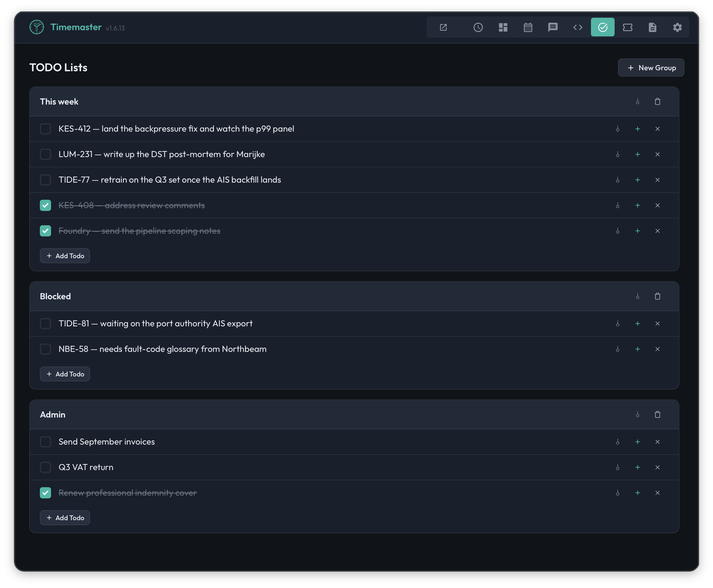This screenshot has height=588, width=713.
Task: Pin icon on KES-408 row
Action: 617,205
